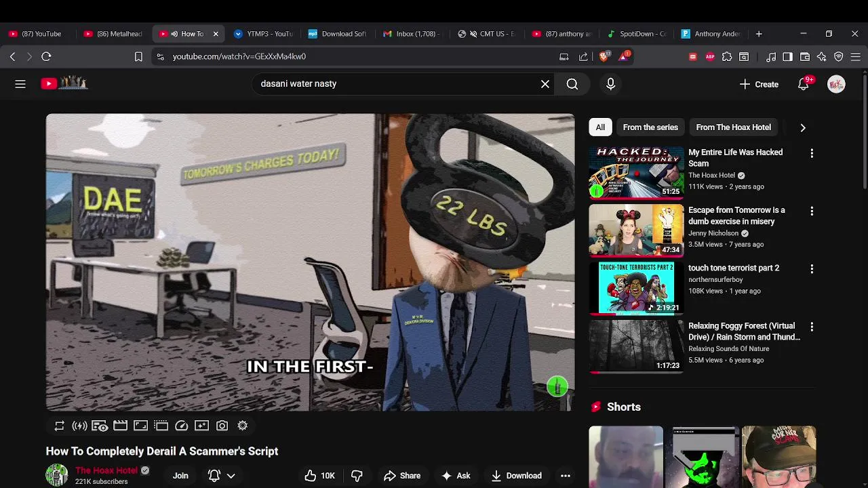Open 'Escape from Tomorrow' video thumbnail

click(x=636, y=230)
